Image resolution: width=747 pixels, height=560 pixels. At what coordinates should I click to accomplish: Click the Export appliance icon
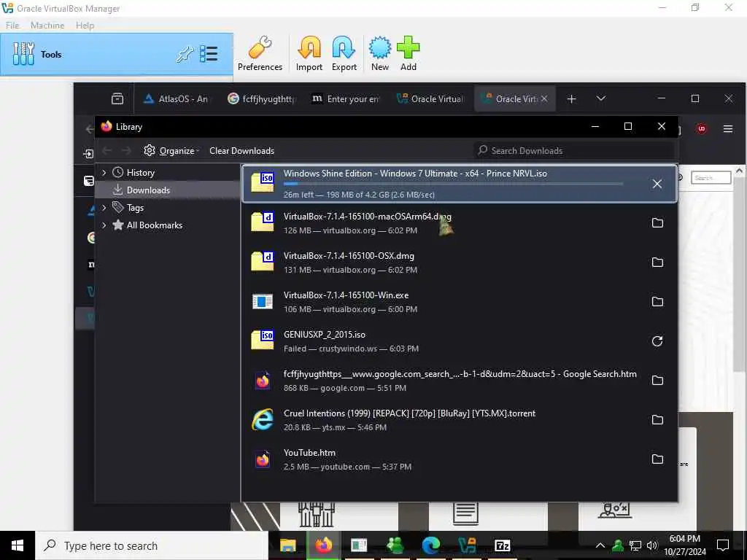[x=344, y=53]
